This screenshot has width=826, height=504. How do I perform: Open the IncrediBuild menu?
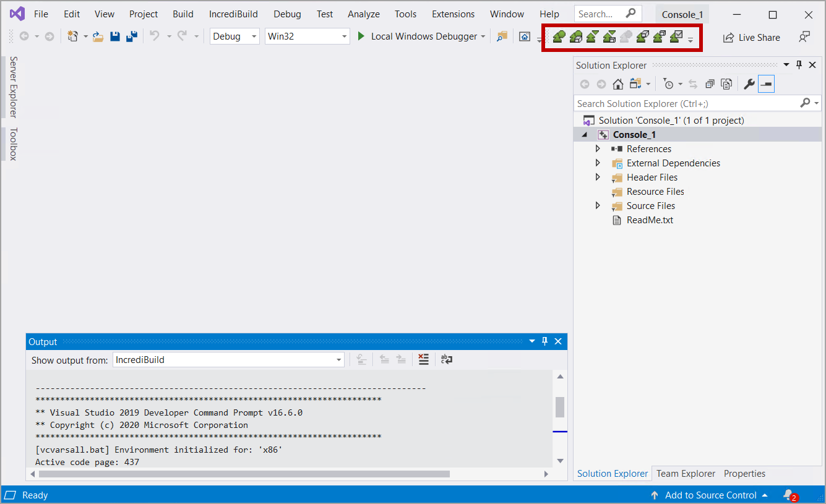tap(233, 14)
